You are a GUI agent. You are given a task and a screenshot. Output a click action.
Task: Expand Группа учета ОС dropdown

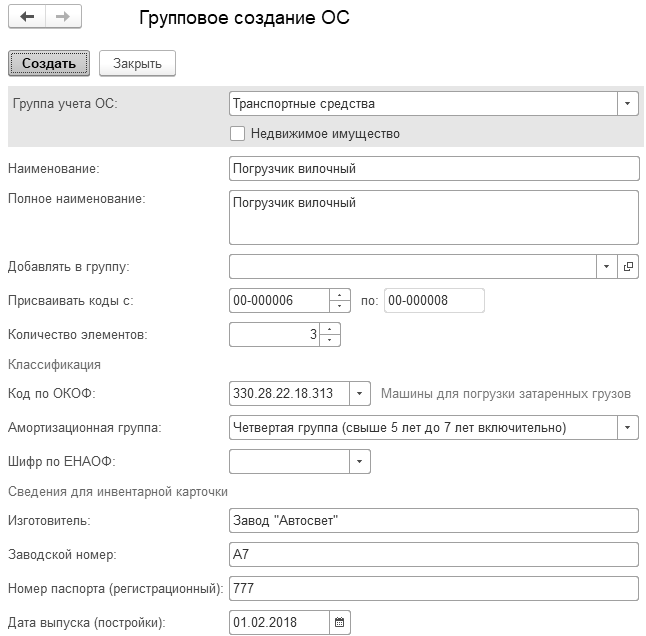point(627,103)
